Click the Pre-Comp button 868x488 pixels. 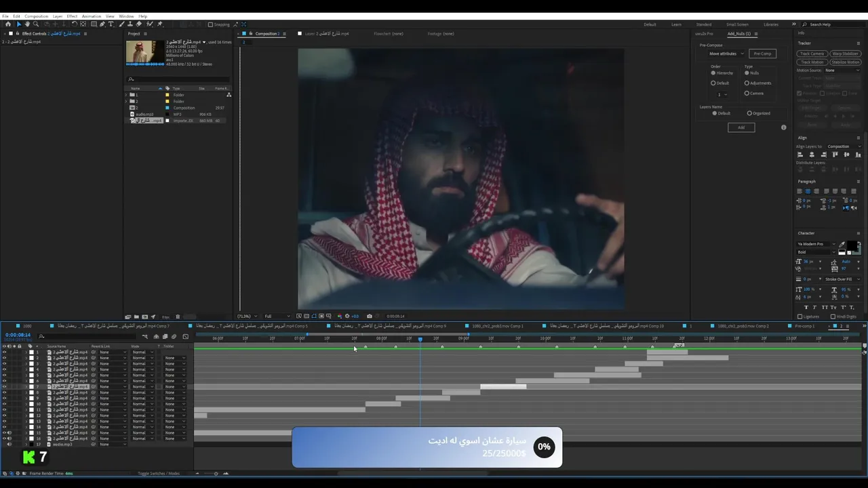(x=762, y=54)
